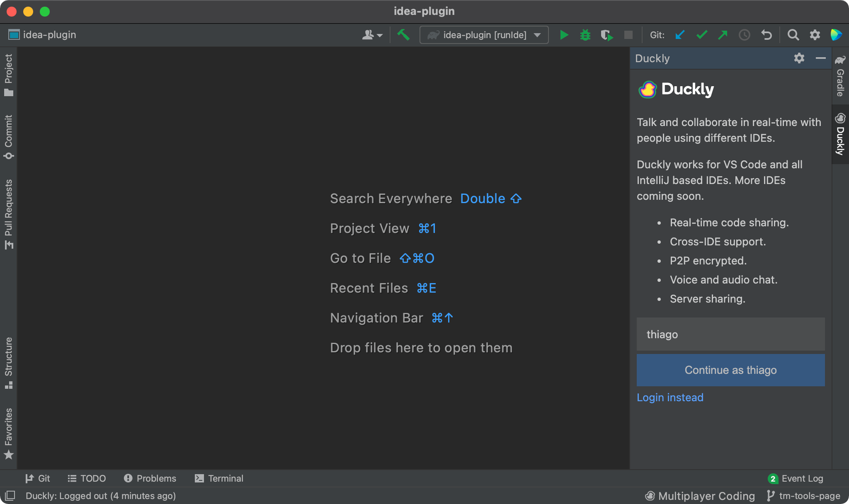Click Duckly: Logged out status message
Image resolution: width=849 pixels, height=504 pixels.
pyautogui.click(x=101, y=496)
